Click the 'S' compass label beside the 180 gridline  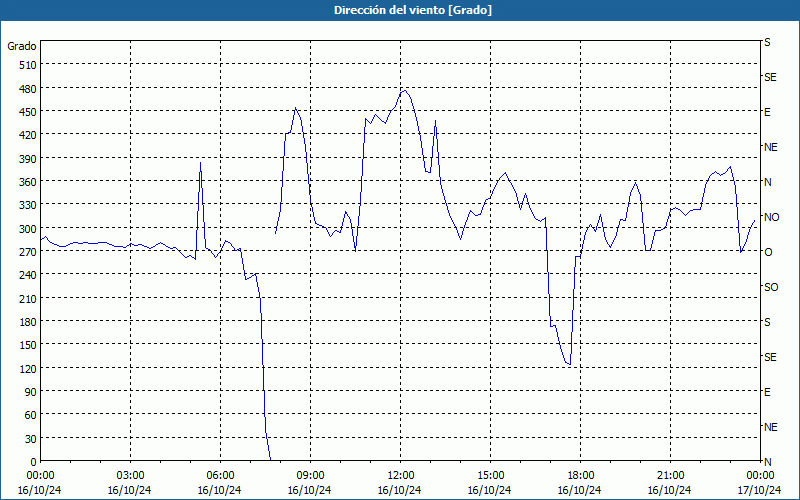pos(767,322)
